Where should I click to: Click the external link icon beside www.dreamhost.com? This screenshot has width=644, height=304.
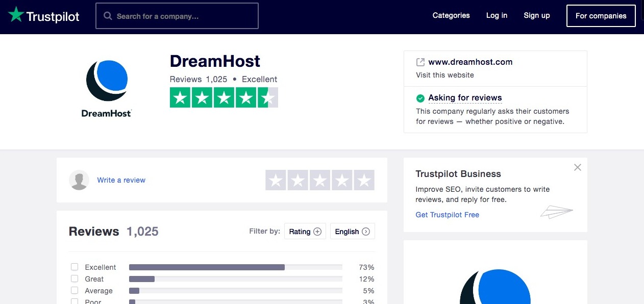(420, 62)
